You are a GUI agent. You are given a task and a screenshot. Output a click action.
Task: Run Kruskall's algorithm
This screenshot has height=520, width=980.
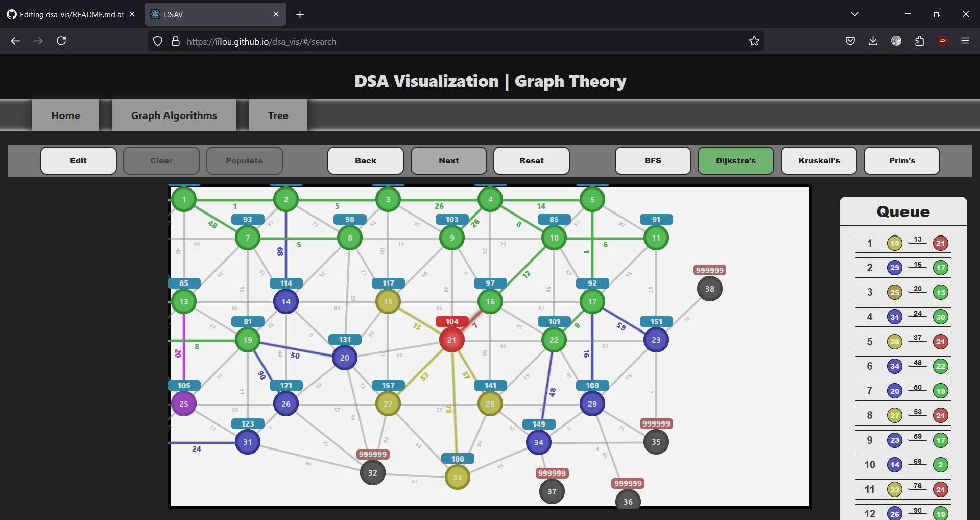(819, 160)
